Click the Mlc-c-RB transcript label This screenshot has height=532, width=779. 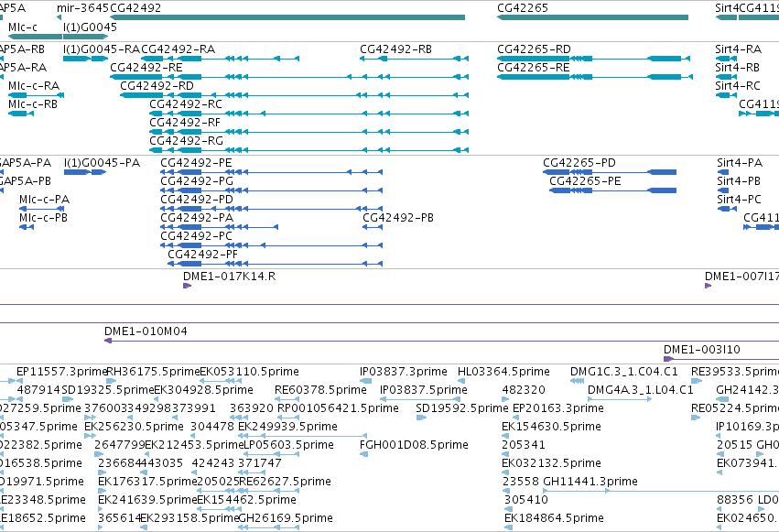coord(33,104)
